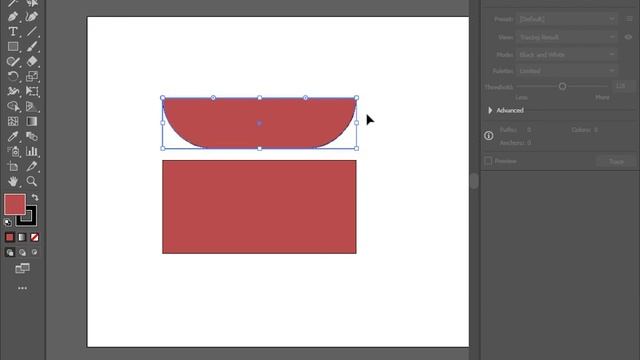Viewport: 640px width, 360px height.
Task: Open the Preset dropdown in Image Trace
Action: 567,19
